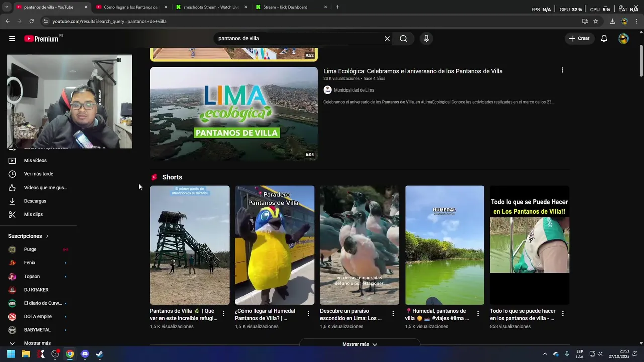Switch to smashdota Stream tab
644x362 pixels.
[x=211, y=7]
